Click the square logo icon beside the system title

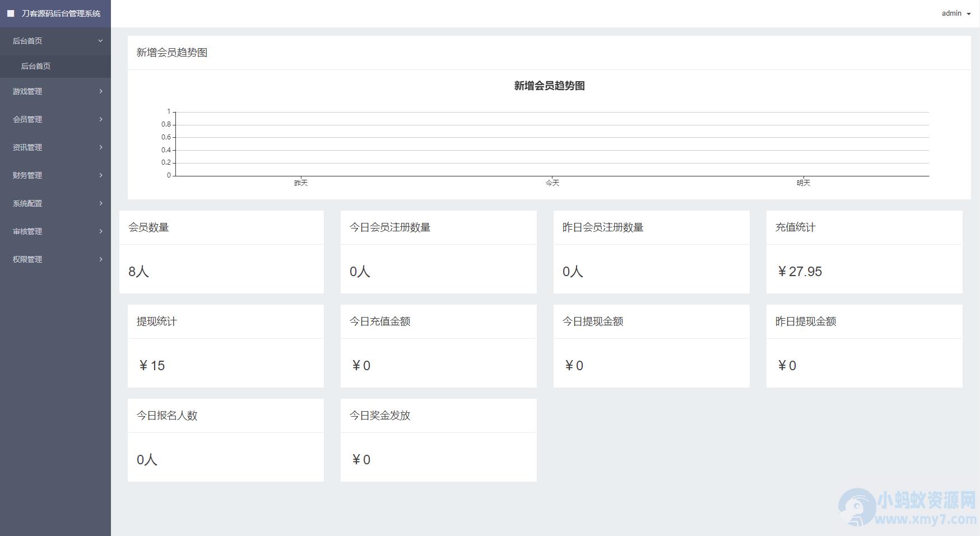coord(11,13)
